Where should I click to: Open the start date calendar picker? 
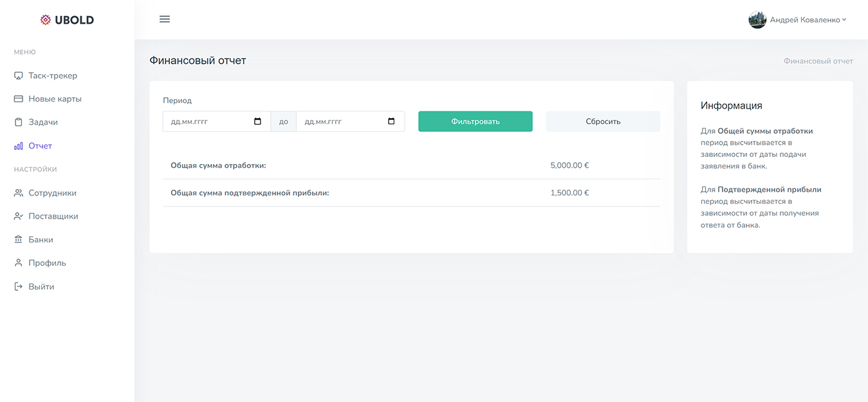pyautogui.click(x=258, y=122)
